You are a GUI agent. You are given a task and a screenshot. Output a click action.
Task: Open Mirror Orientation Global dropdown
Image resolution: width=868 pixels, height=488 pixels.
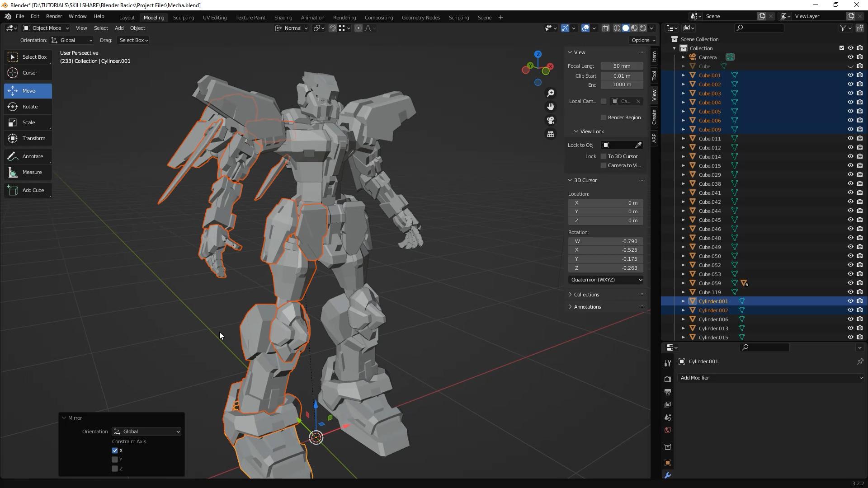coord(147,432)
